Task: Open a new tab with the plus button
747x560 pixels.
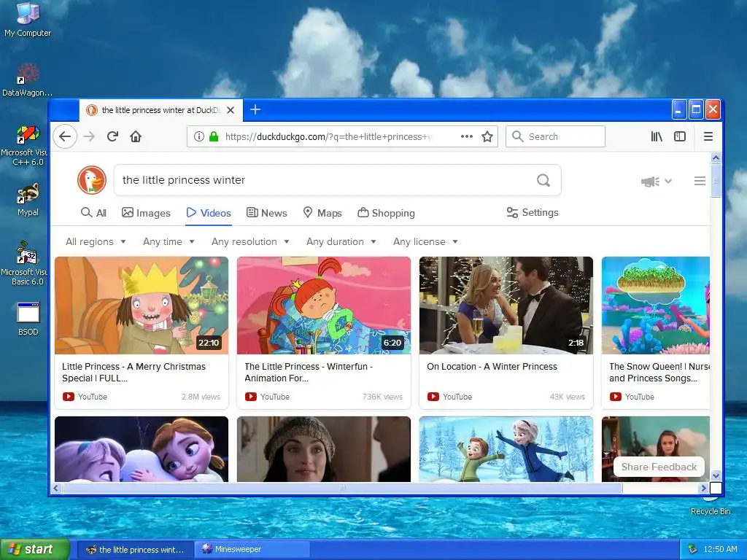Action: tap(255, 109)
